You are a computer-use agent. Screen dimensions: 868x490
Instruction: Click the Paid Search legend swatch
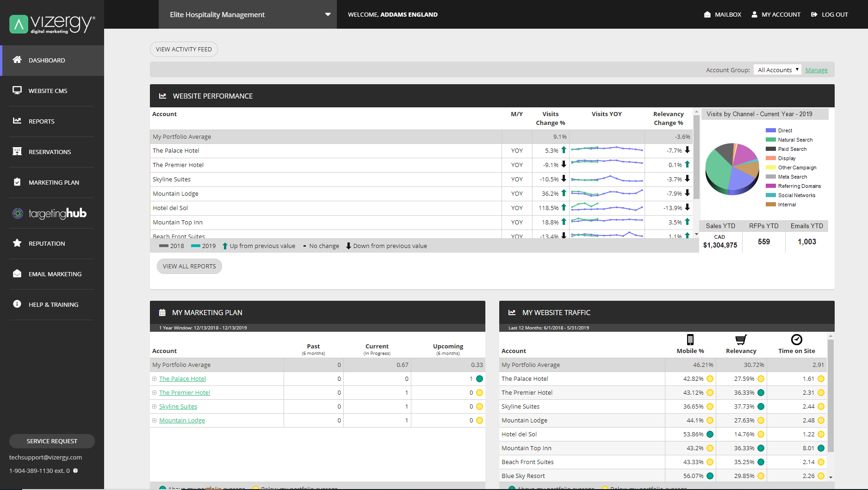pos(770,149)
